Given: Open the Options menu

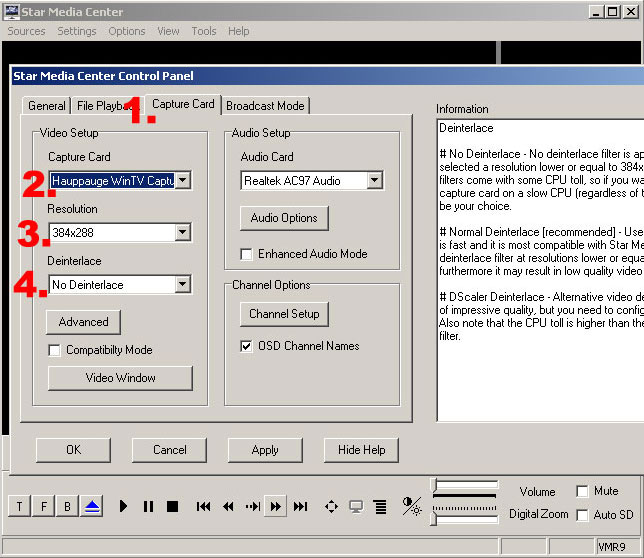Looking at the screenshot, I should [x=127, y=31].
